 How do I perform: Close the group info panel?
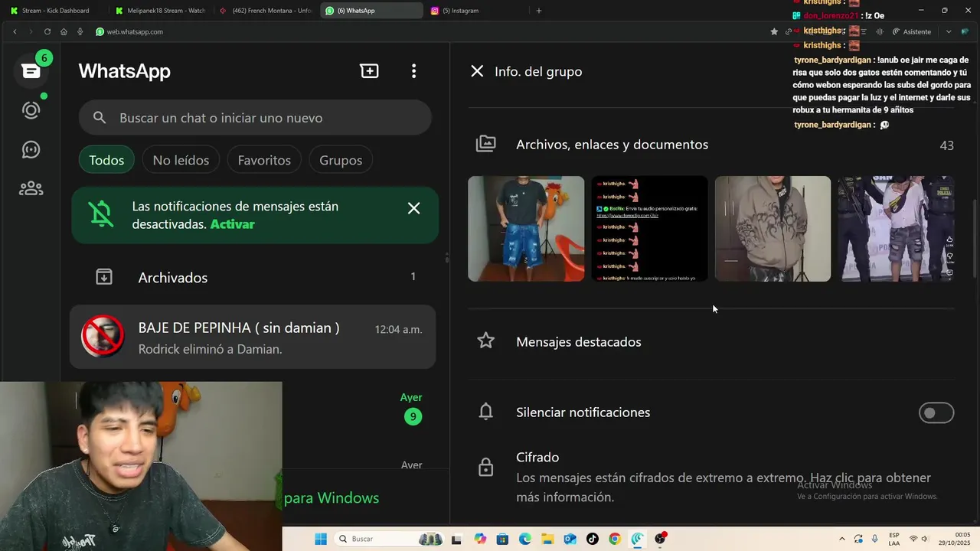pos(477,71)
